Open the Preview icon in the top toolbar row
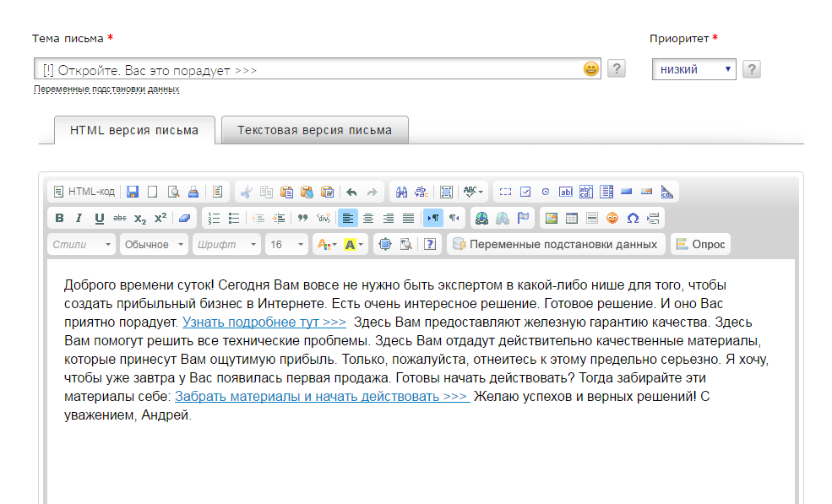The image size is (832, 504). coord(173,192)
